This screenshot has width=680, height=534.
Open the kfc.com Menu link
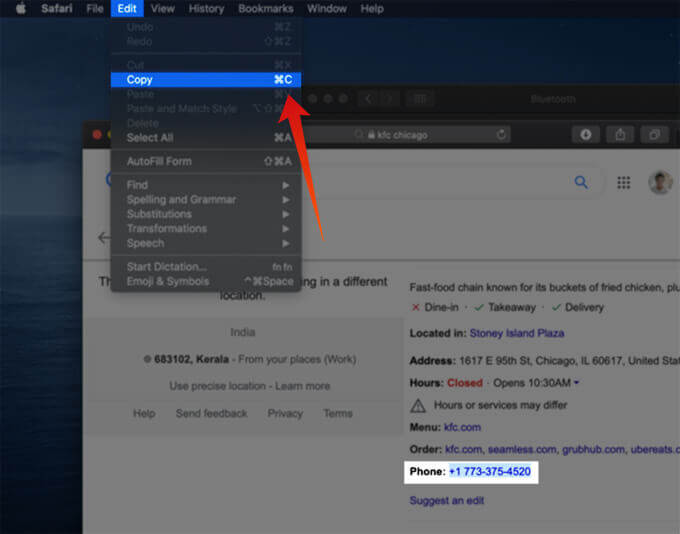462,427
